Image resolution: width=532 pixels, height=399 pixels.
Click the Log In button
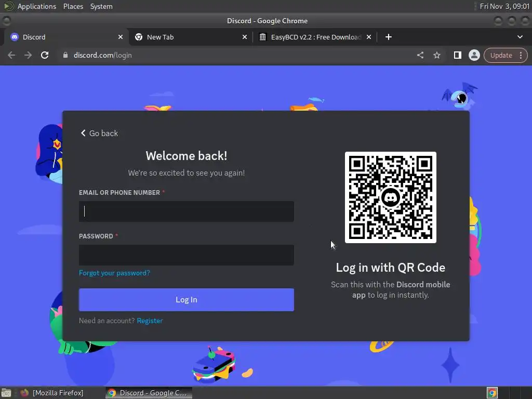click(x=187, y=300)
